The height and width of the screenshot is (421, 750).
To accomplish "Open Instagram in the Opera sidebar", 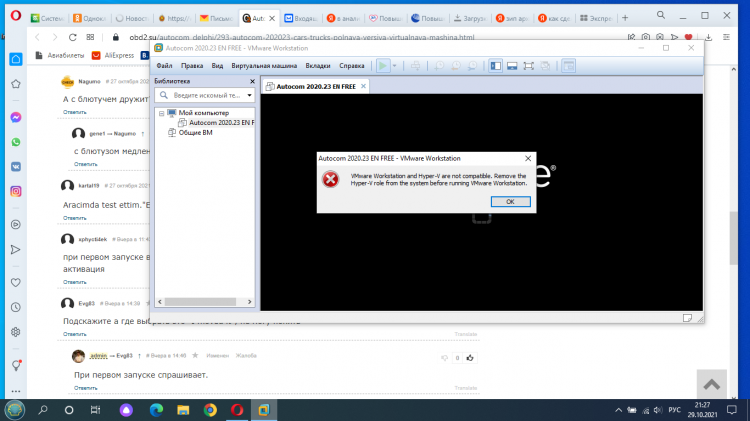I will (16, 191).
